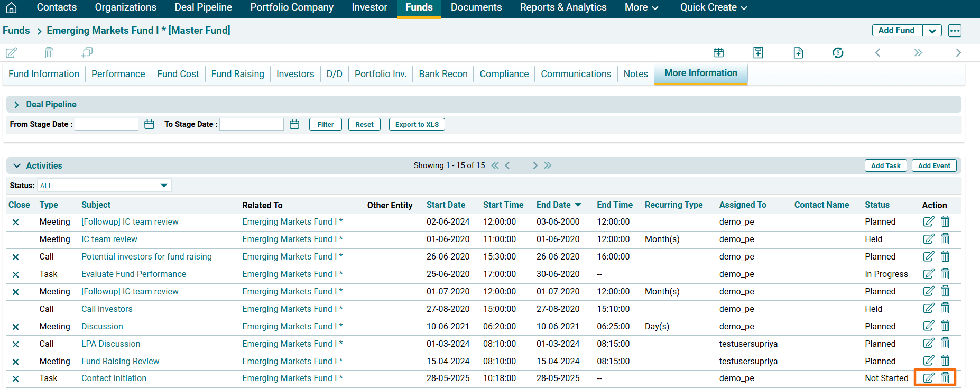Switch to the Fund Raising tab
The height and width of the screenshot is (388, 980).
(x=237, y=74)
